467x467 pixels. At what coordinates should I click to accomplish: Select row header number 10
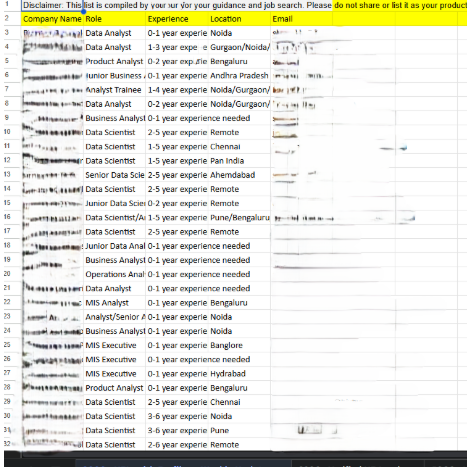tap(7, 132)
